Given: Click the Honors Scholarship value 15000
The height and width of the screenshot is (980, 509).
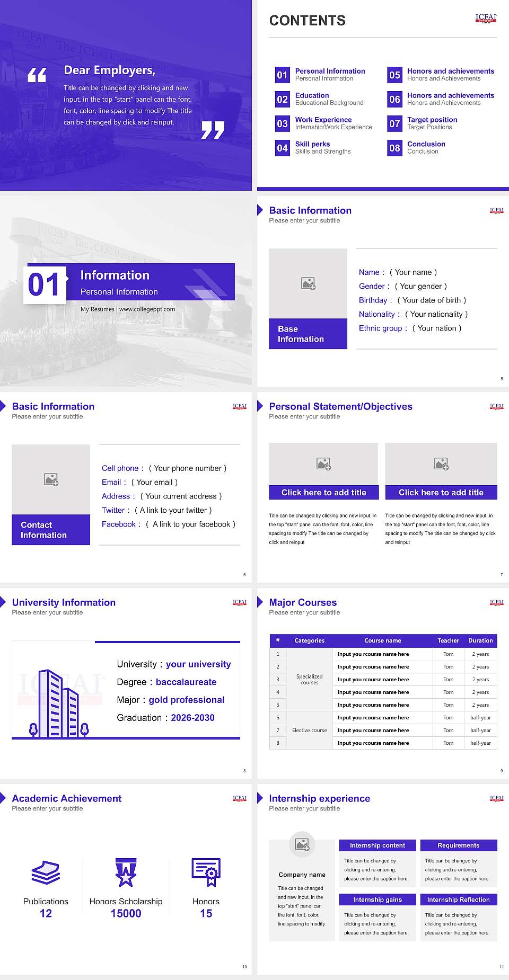Looking at the screenshot, I should pyautogui.click(x=126, y=913).
